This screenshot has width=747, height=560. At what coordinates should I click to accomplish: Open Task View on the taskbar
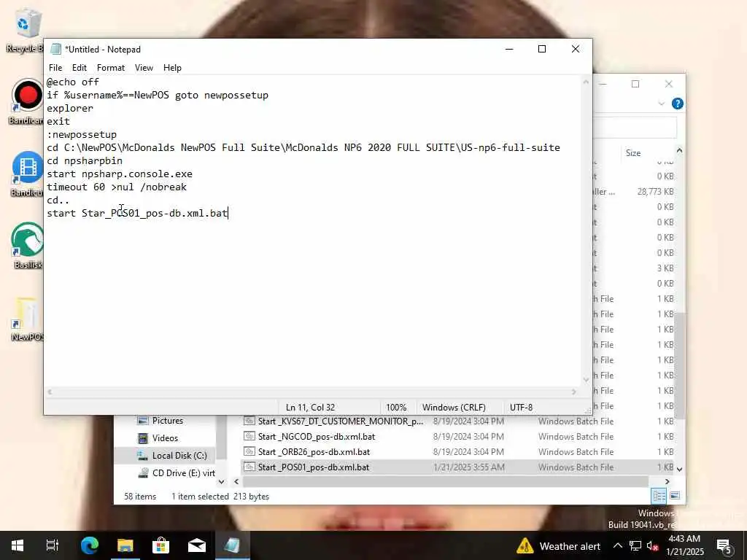pyautogui.click(x=52, y=545)
